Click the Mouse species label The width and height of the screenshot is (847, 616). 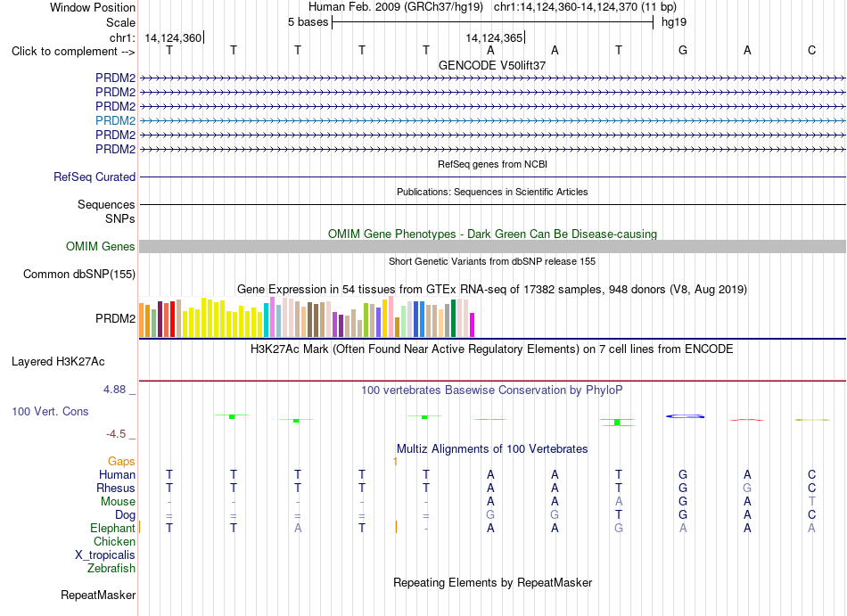click(118, 502)
